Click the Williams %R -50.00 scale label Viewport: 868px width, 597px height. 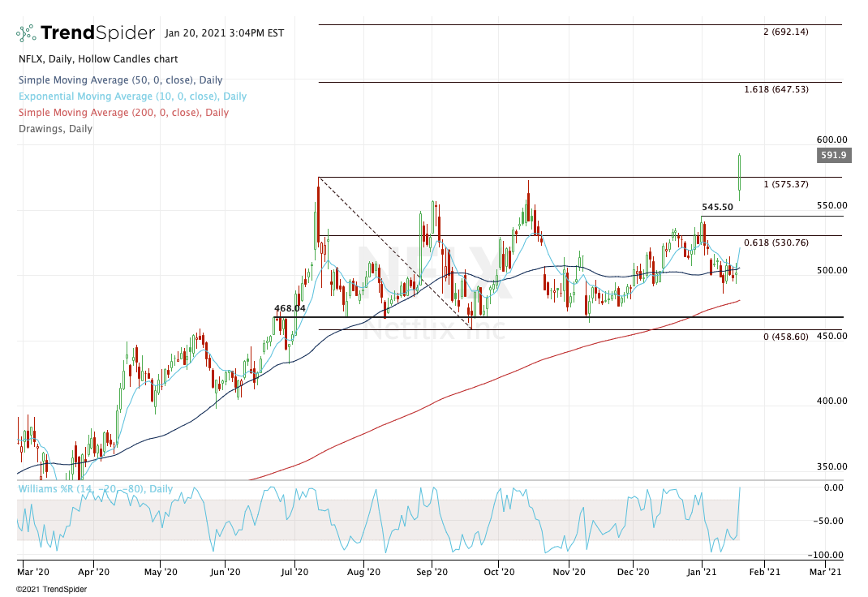click(828, 522)
